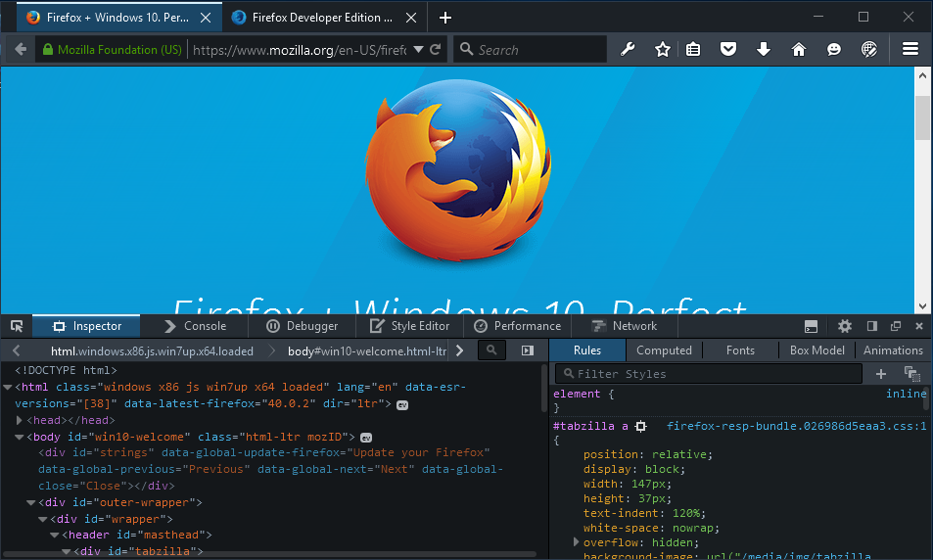Add new rule with plus icon
The height and width of the screenshot is (560, 933).
tap(880, 373)
